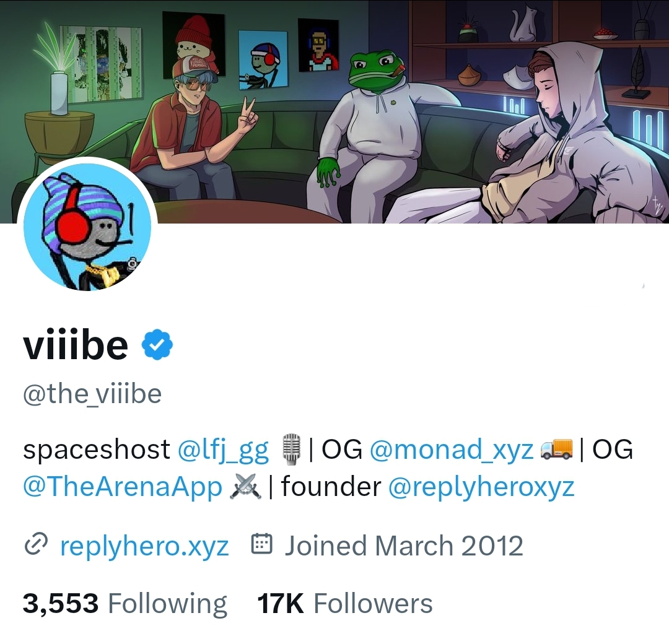Open the replyhero.xyz website link
This screenshot has width=669, height=644.
144,546
